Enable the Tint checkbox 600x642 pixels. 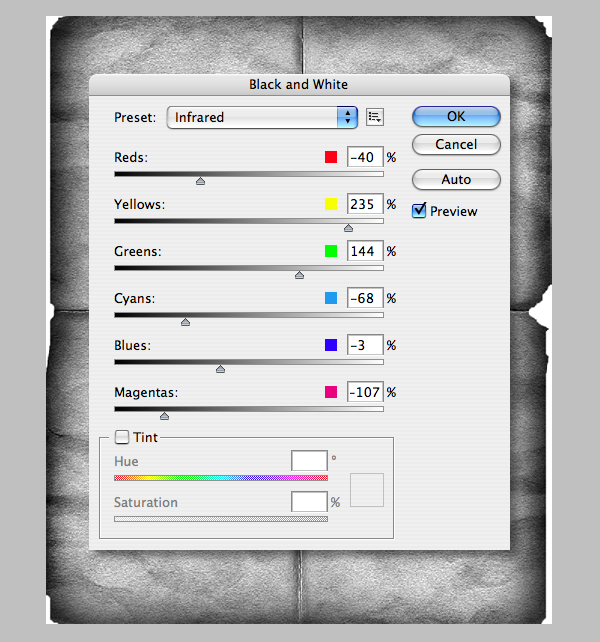click(x=122, y=437)
